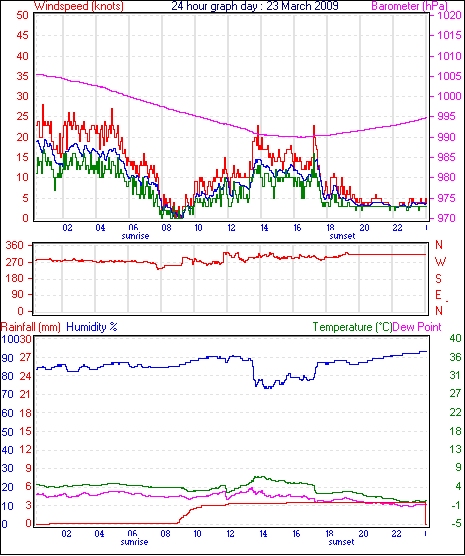Click the 24 hour graph day title
The width and height of the screenshot is (465, 556).
(255, 6)
